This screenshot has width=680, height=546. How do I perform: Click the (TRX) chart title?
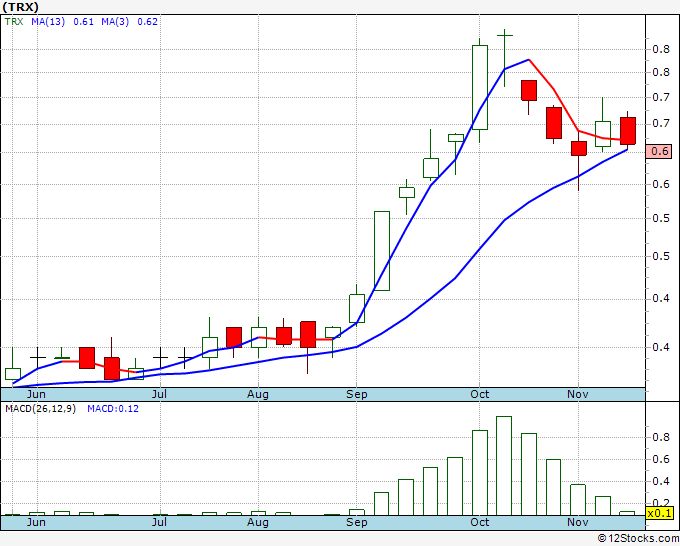tap(20, 7)
